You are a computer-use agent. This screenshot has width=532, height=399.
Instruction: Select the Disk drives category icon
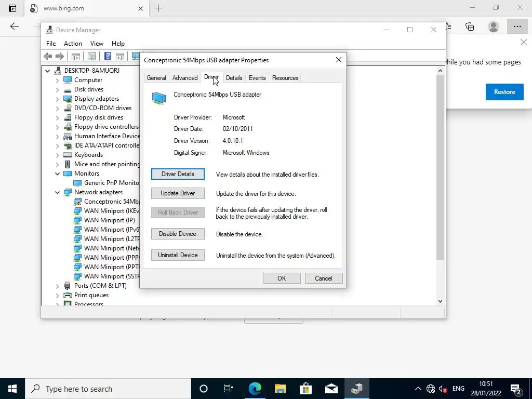pos(68,89)
